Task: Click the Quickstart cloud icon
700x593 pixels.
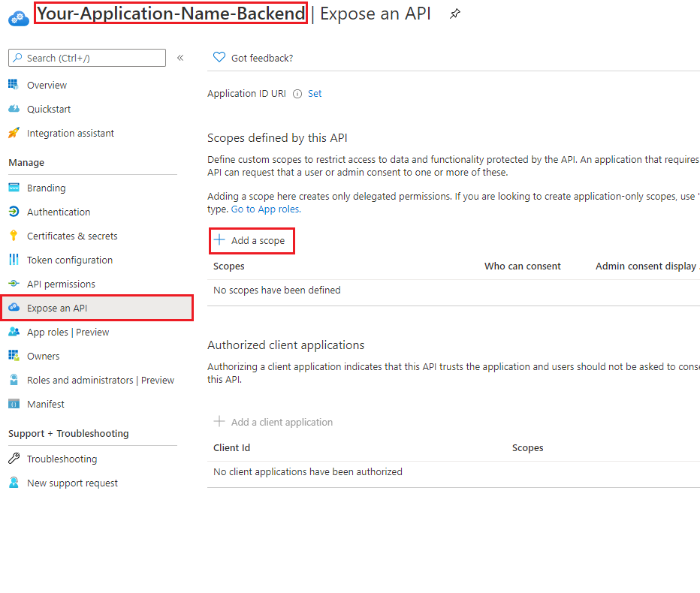Action: click(14, 108)
